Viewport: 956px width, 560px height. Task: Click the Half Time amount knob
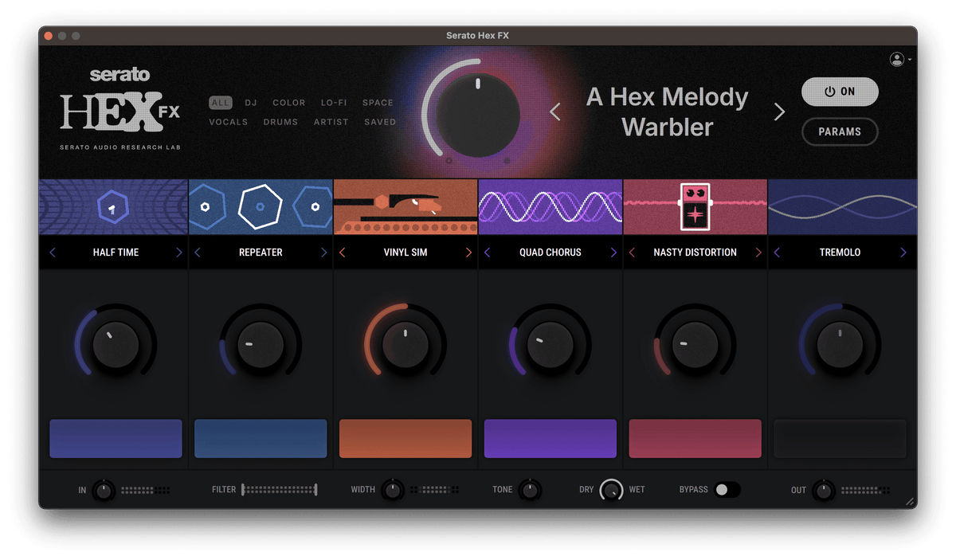point(116,344)
